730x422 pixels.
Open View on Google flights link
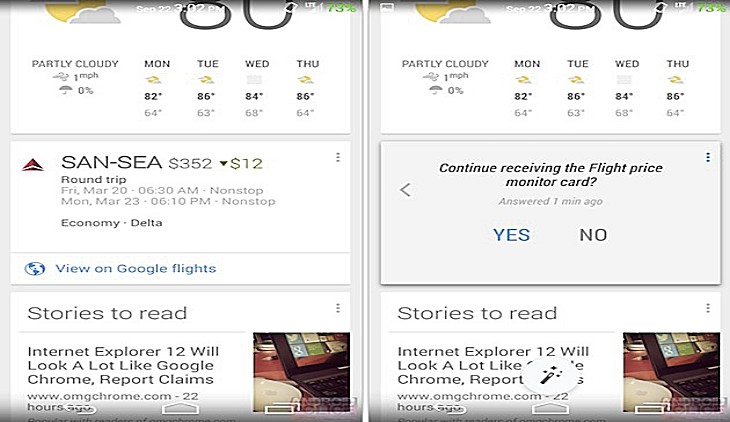coord(135,269)
